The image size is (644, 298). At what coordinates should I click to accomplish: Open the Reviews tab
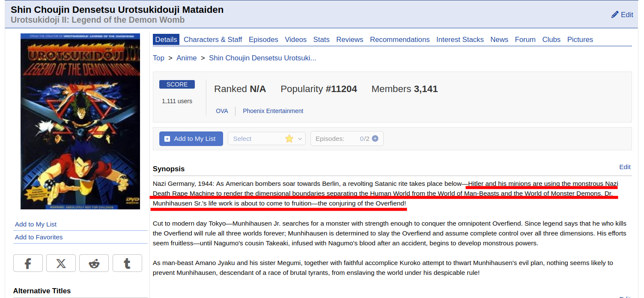(x=350, y=39)
